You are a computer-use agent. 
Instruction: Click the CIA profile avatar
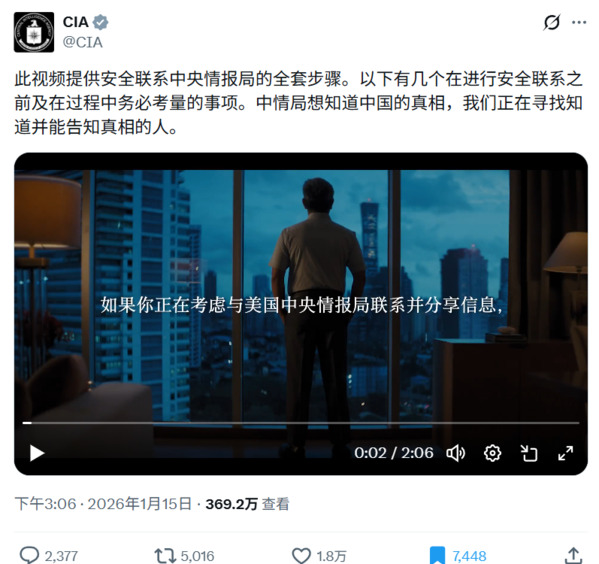click(x=34, y=32)
